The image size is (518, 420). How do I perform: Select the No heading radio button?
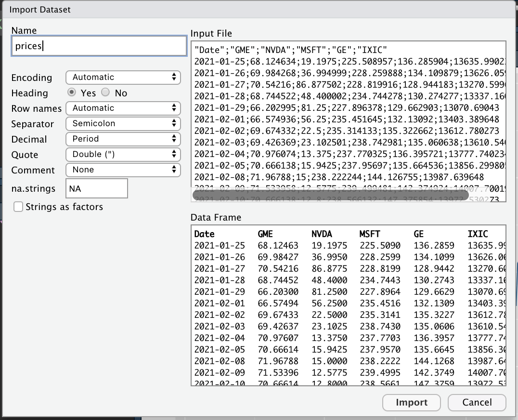(x=105, y=93)
